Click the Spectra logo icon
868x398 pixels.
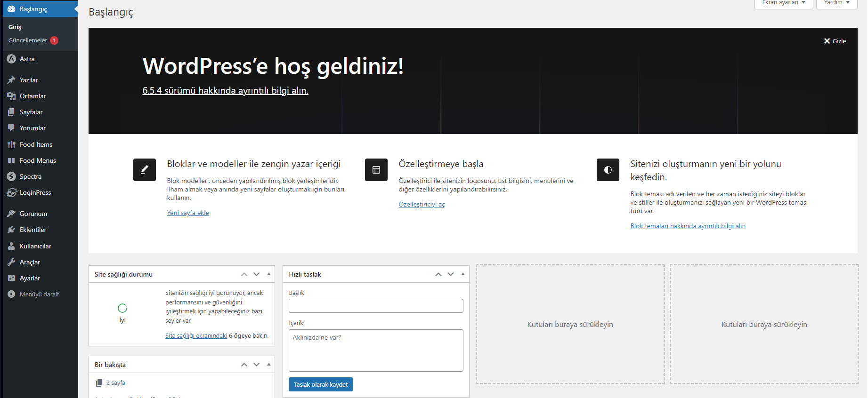click(x=11, y=176)
